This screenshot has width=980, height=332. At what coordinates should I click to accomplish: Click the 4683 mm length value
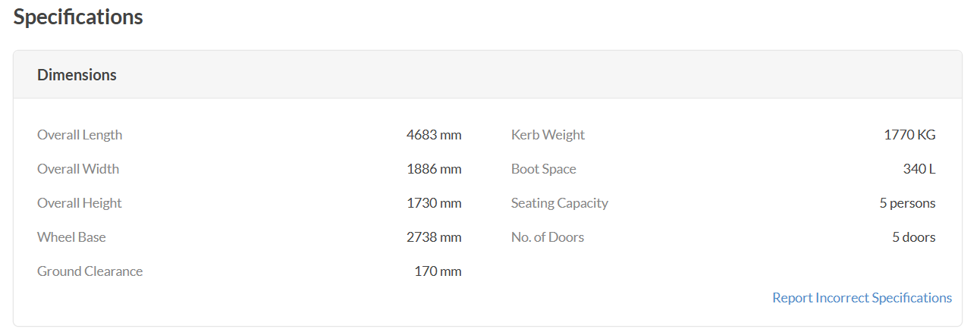click(434, 135)
